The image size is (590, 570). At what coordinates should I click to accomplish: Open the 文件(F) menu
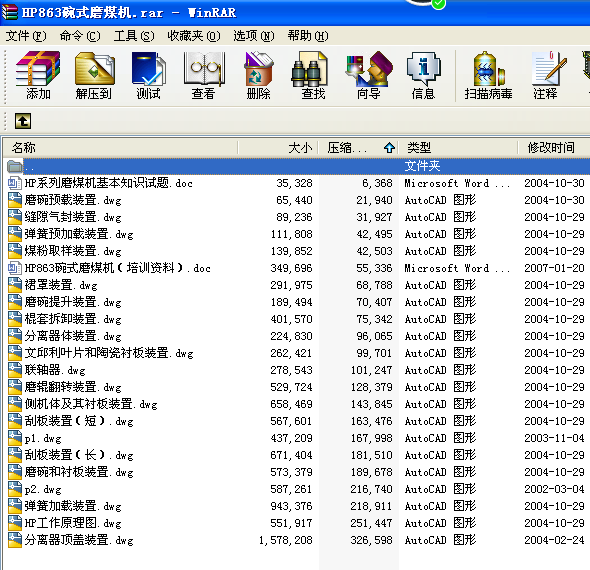[26, 36]
